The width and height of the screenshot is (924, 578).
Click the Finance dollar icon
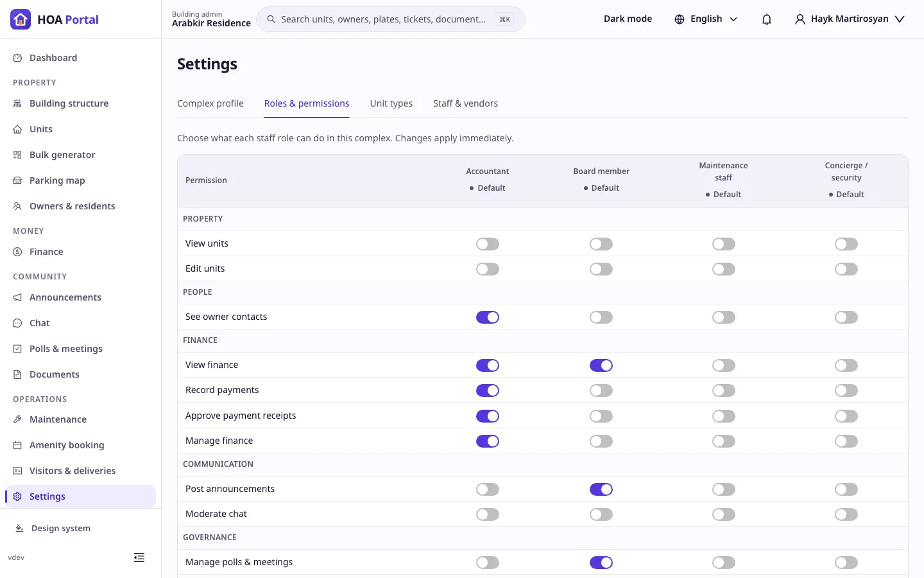[17, 252]
